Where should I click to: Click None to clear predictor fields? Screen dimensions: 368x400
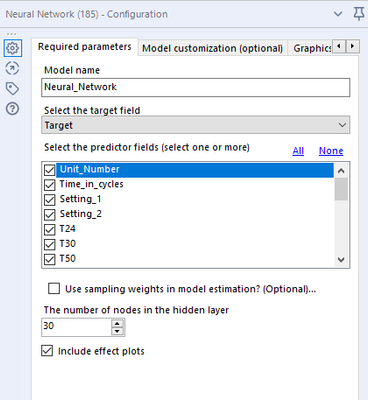[x=331, y=151]
